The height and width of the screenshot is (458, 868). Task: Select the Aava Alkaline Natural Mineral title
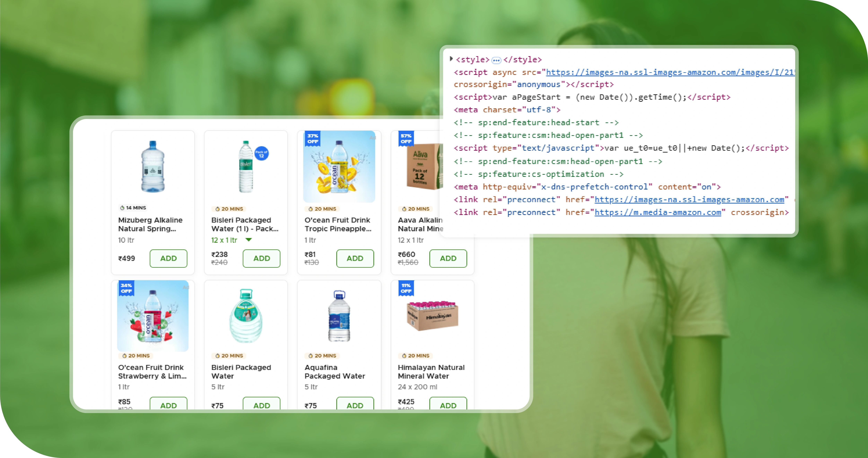coord(421,224)
